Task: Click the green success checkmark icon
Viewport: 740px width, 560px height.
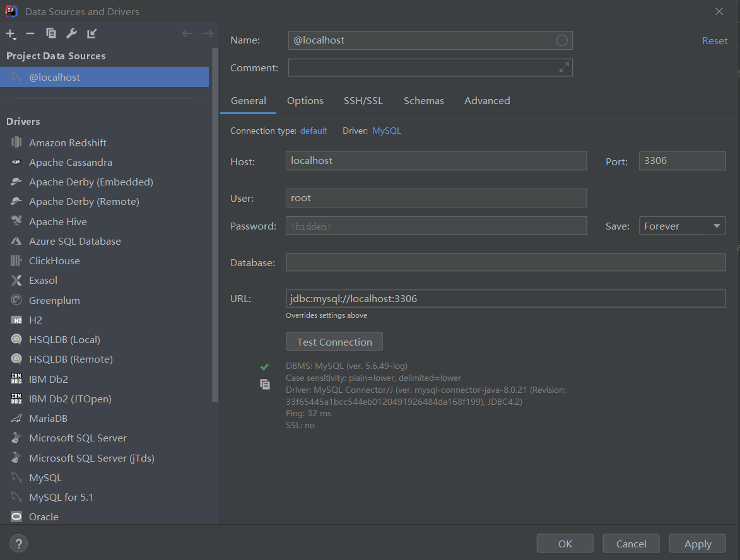Action: coord(264,366)
